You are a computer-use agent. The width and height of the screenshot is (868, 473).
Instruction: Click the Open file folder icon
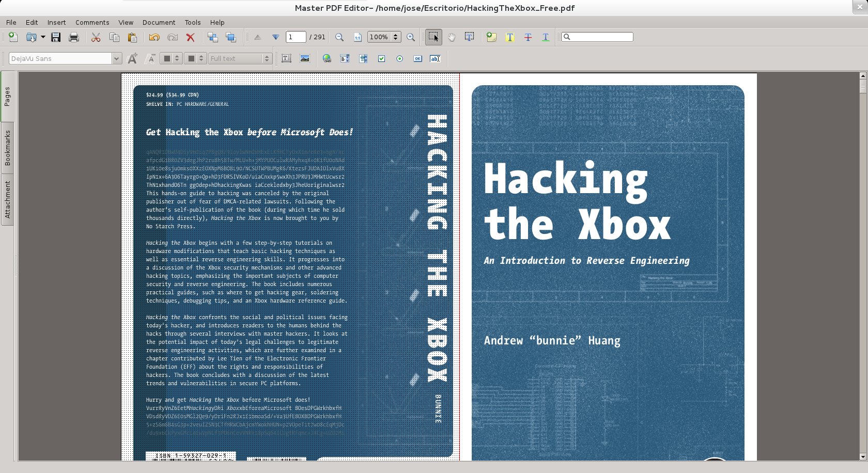point(31,37)
